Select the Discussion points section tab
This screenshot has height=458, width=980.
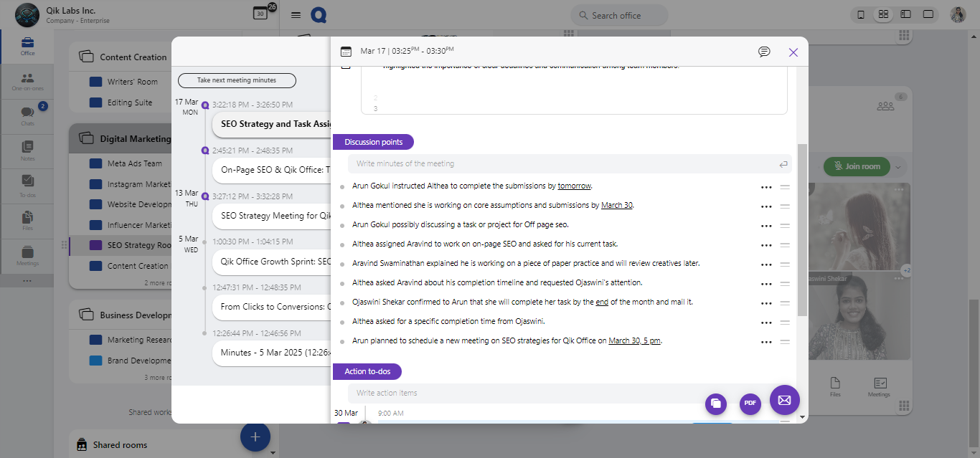pyautogui.click(x=373, y=142)
